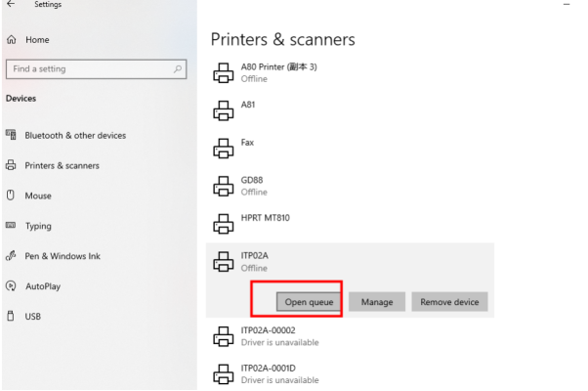Image resolution: width=588 pixels, height=391 pixels.
Task: Select the GD88 offline printer
Action: 350,186
